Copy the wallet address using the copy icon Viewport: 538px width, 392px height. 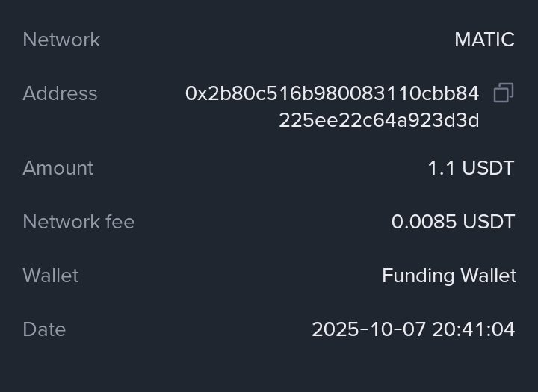pyautogui.click(x=504, y=93)
